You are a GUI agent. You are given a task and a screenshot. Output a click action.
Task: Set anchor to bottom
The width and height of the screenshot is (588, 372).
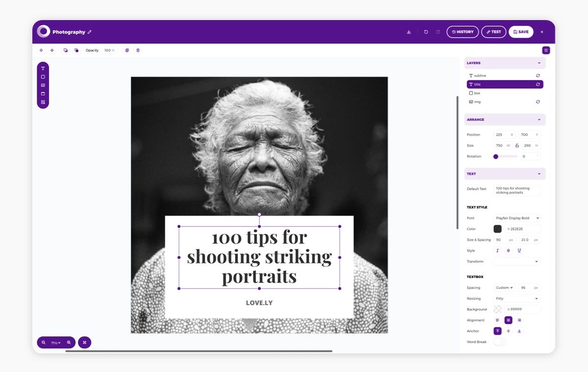[x=519, y=331]
